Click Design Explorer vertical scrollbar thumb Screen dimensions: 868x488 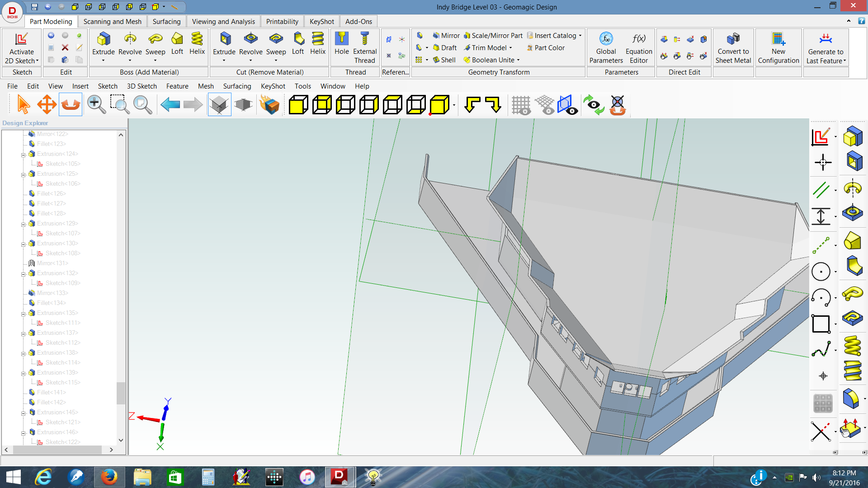(121, 393)
